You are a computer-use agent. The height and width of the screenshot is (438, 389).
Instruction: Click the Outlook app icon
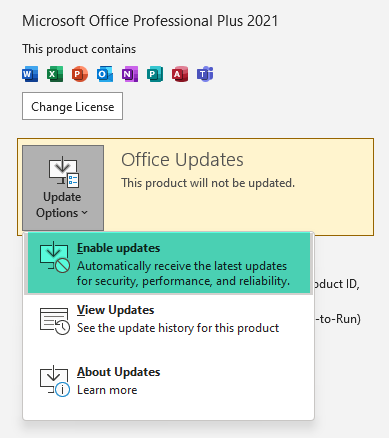coord(105,74)
